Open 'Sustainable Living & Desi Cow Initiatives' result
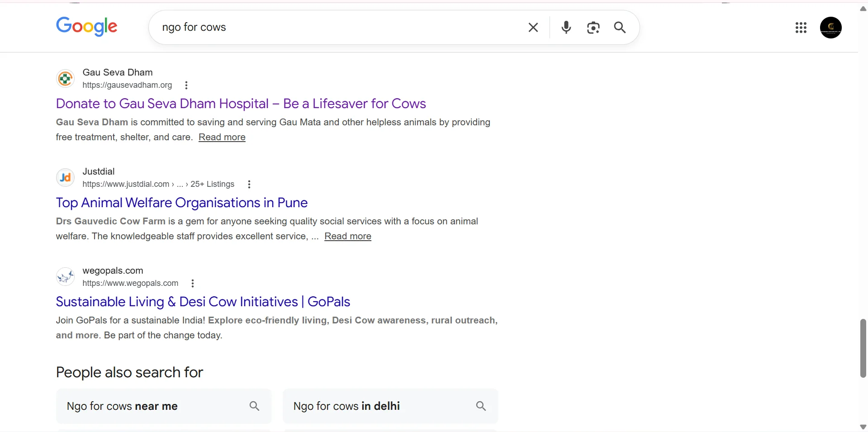The image size is (868, 432). tap(203, 302)
